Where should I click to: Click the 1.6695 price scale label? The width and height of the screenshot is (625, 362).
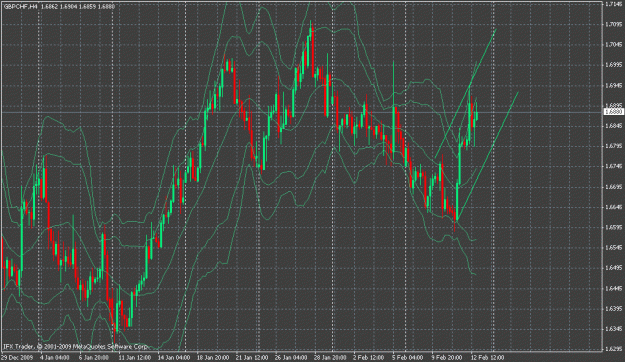613,187
